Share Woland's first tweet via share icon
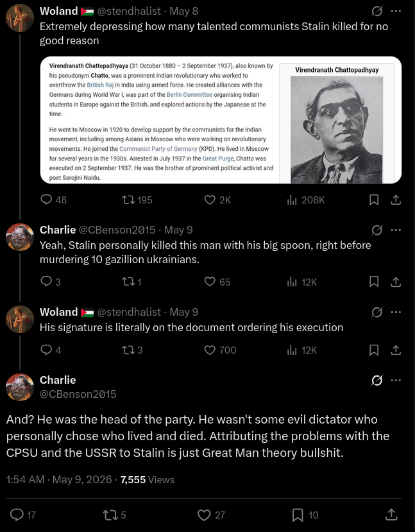The width and height of the screenshot is (415, 532). (x=396, y=200)
